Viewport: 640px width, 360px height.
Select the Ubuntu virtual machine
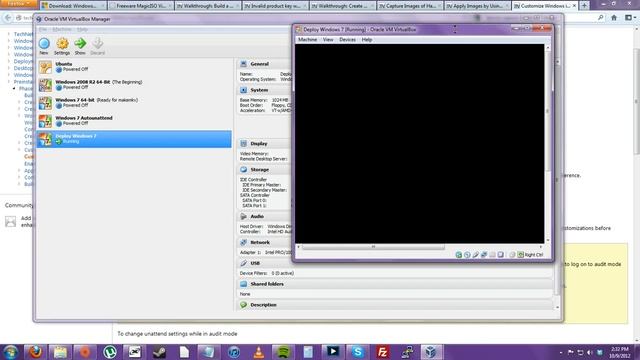coord(134,67)
